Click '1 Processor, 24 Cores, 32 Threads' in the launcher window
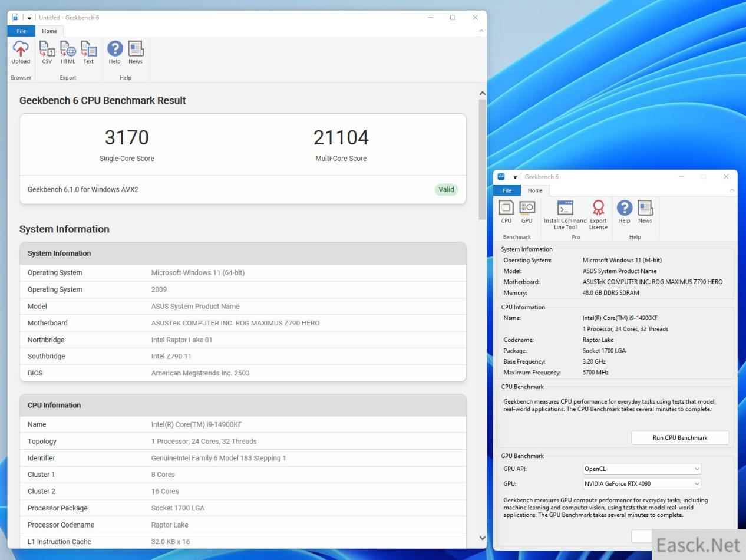746x560 pixels. tap(625, 329)
